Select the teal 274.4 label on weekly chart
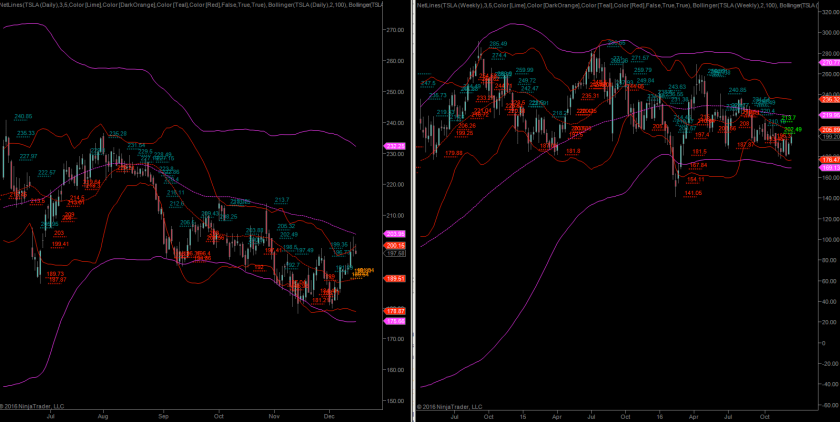The height and width of the screenshot is (422, 840). tap(499, 55)
